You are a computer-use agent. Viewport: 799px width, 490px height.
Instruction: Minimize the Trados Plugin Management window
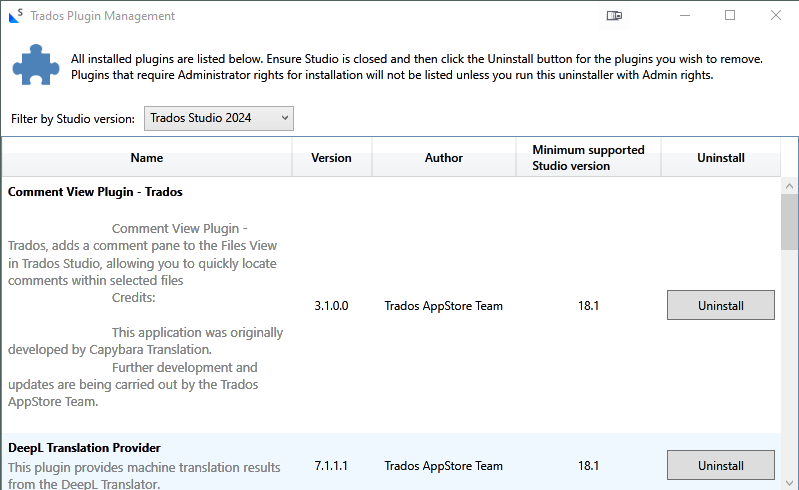(x=685, y=16)
